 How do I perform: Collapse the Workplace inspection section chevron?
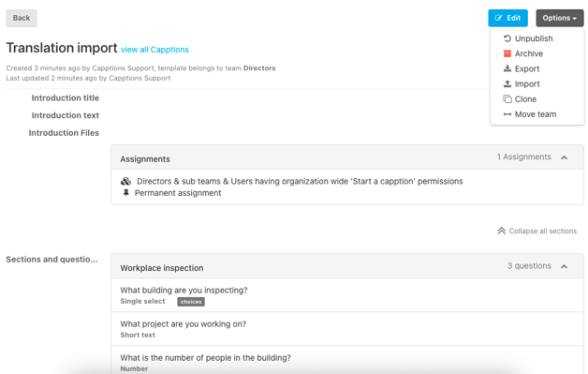(564, 266)
